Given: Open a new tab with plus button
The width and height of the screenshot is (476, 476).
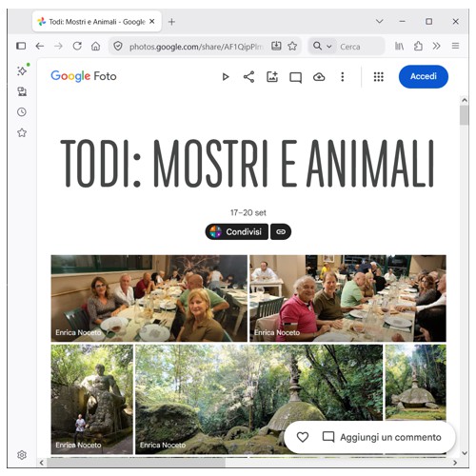Looking at the screenshot, I should click(171, 22).
